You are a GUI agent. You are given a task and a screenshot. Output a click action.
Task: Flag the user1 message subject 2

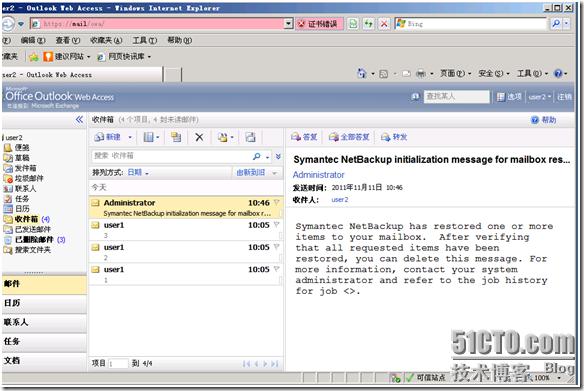(277, 247)
